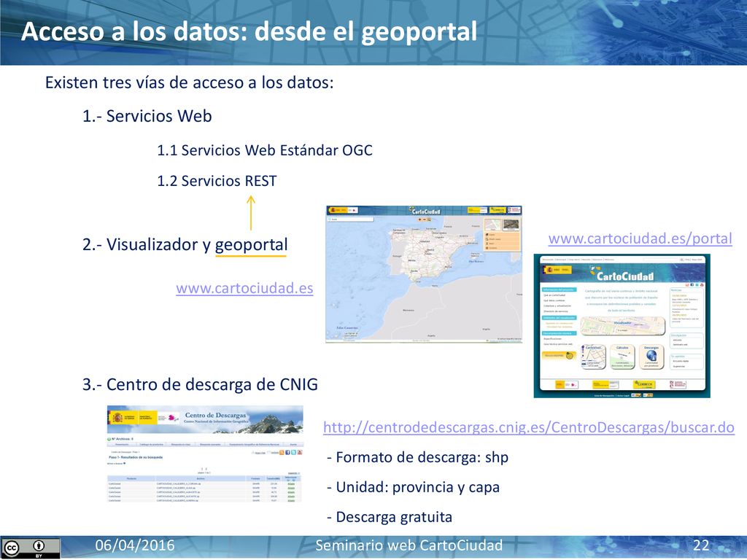747x560 pixels.
Task: Click the CartoCiudad logo in the viewer header
Action: point(425,211)
